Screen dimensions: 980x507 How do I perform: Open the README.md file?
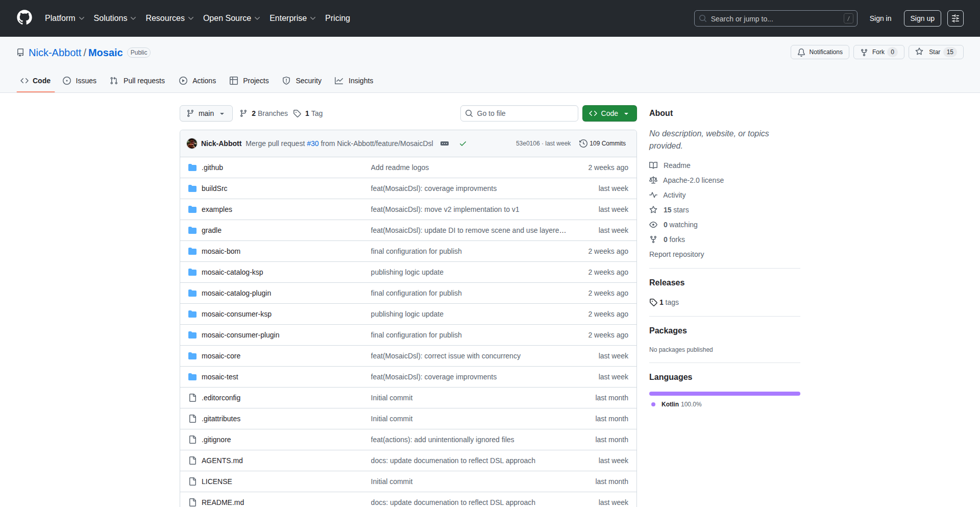click(223, 502)
